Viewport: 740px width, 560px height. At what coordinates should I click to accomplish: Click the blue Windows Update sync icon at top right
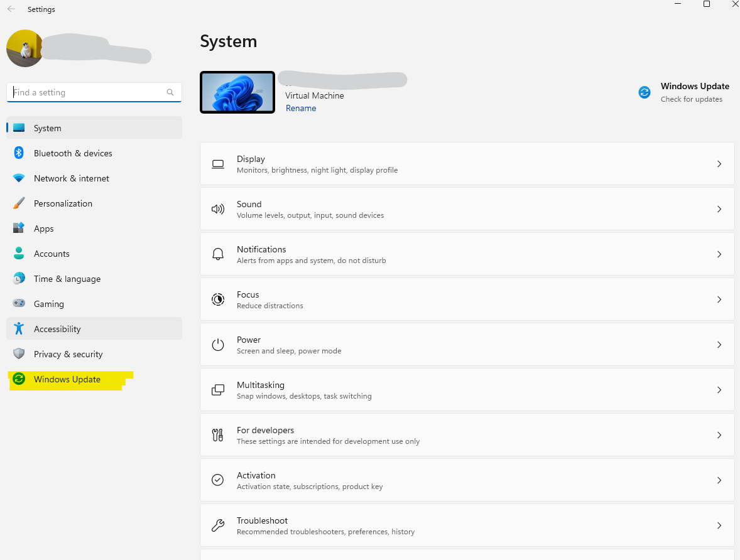click(x=645, y=92)
